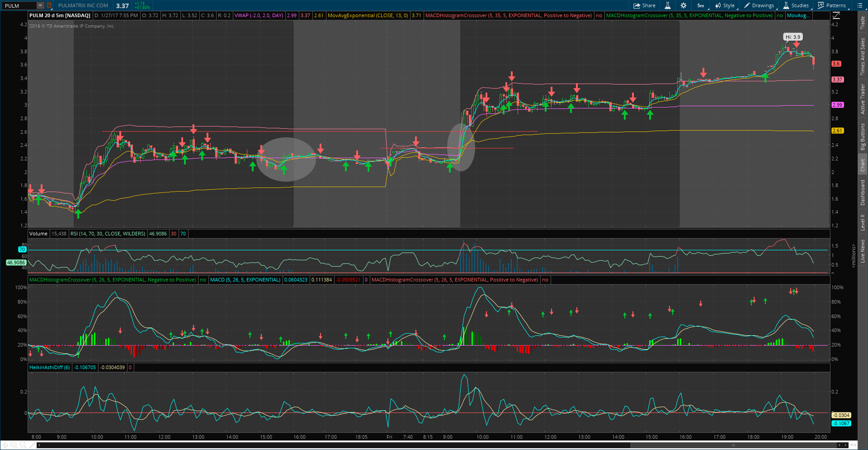Click the PULM symbol input field
Image resolution: width=868 pixels, height=450 pixels.
point(19,5)
